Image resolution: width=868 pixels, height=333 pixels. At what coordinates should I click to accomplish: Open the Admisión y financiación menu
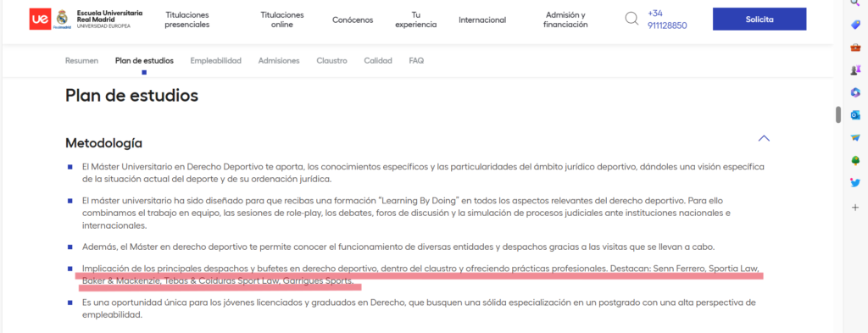(565, 19)
